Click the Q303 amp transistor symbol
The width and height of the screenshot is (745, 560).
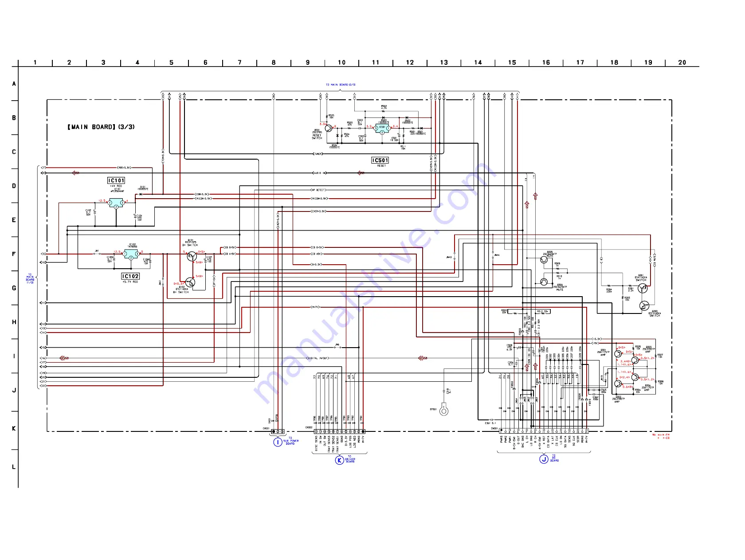click(635, 360)
